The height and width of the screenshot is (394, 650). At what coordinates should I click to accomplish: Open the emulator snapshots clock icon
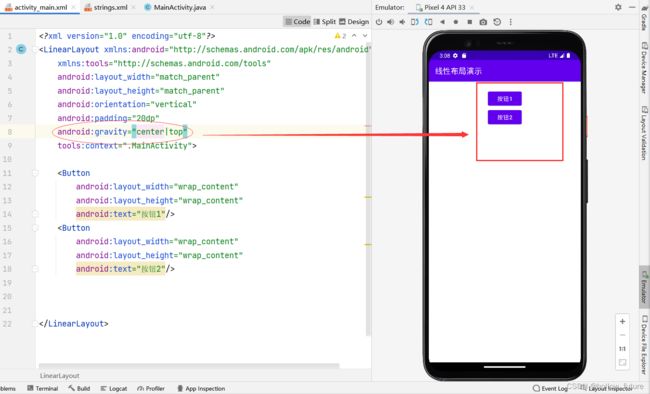click(x=497, y=22)
